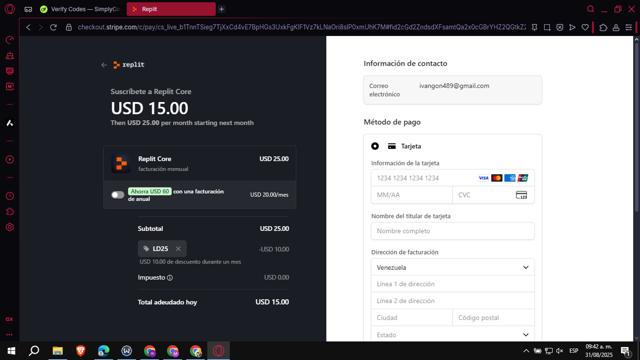
Task: Switch to the Verify Codes — SimplyCodes tab
Action: 81,9
